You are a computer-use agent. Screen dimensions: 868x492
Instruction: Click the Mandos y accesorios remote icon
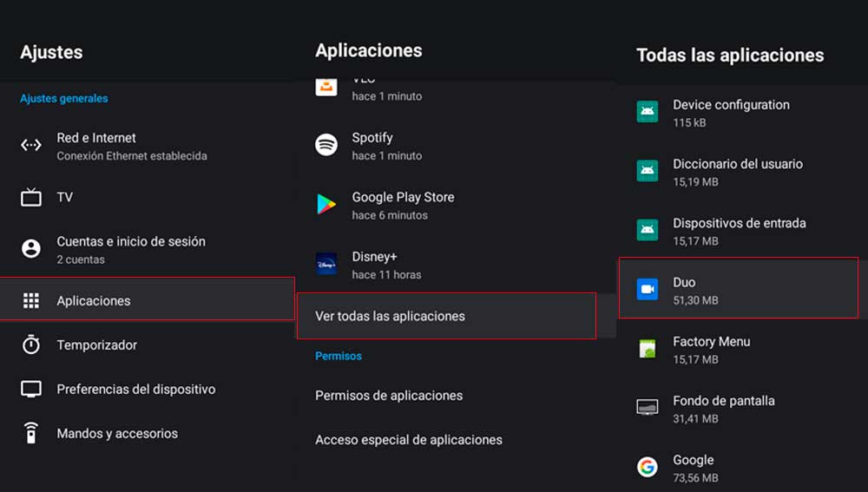click(x=31, y=433)
